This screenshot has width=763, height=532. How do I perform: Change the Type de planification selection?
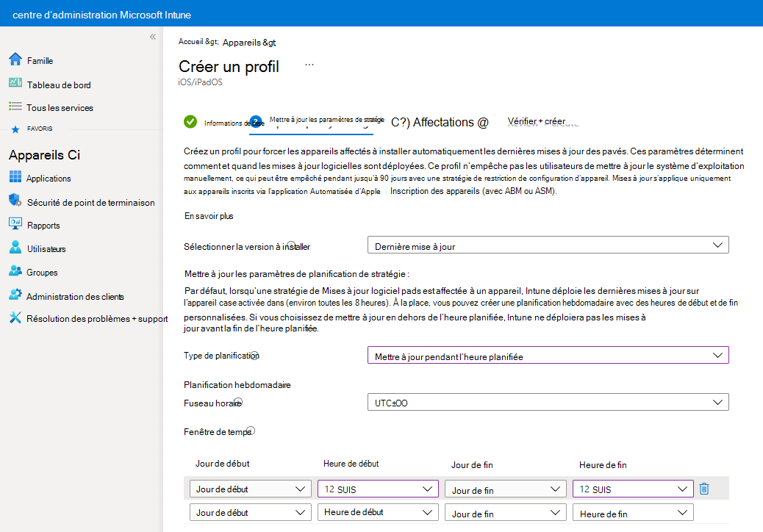coord(547,355)
